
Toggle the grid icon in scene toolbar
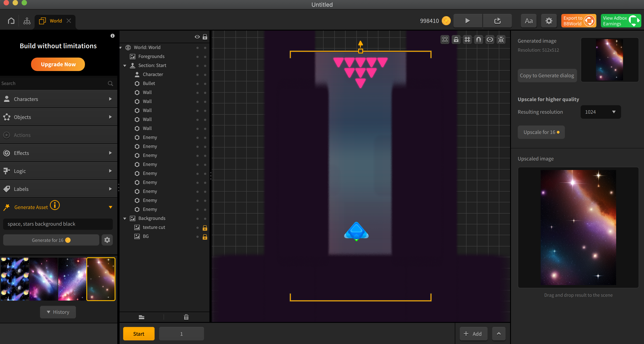[467, 40]
